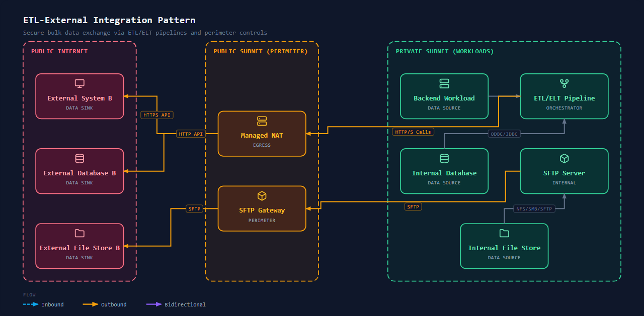Select the ETL/ELT Pipeline orchestrator node

[x=564, y=96]
